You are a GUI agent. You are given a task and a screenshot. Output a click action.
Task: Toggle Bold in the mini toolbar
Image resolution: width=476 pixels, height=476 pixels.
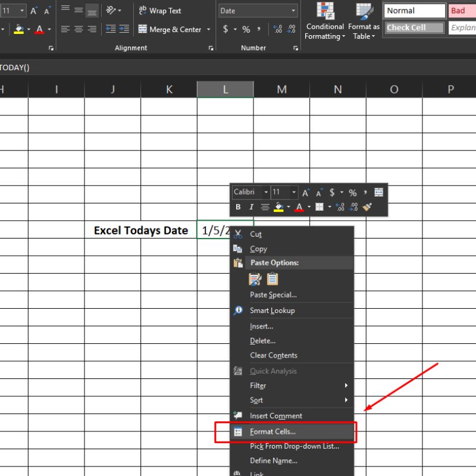point(238,207)
